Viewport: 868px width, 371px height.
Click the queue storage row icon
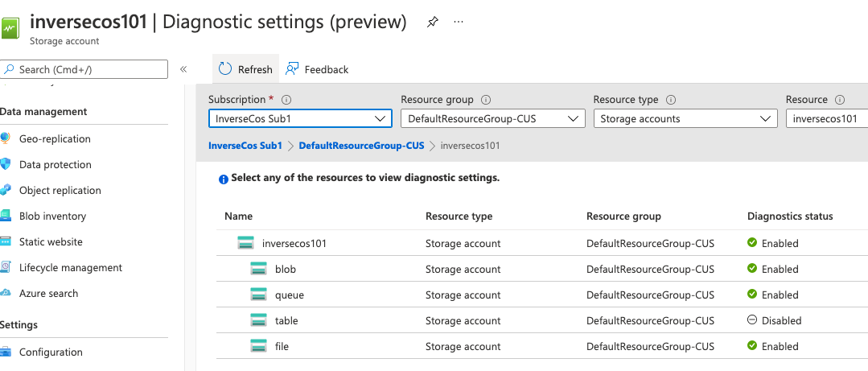pyautogui.click(x=258, y=295)
